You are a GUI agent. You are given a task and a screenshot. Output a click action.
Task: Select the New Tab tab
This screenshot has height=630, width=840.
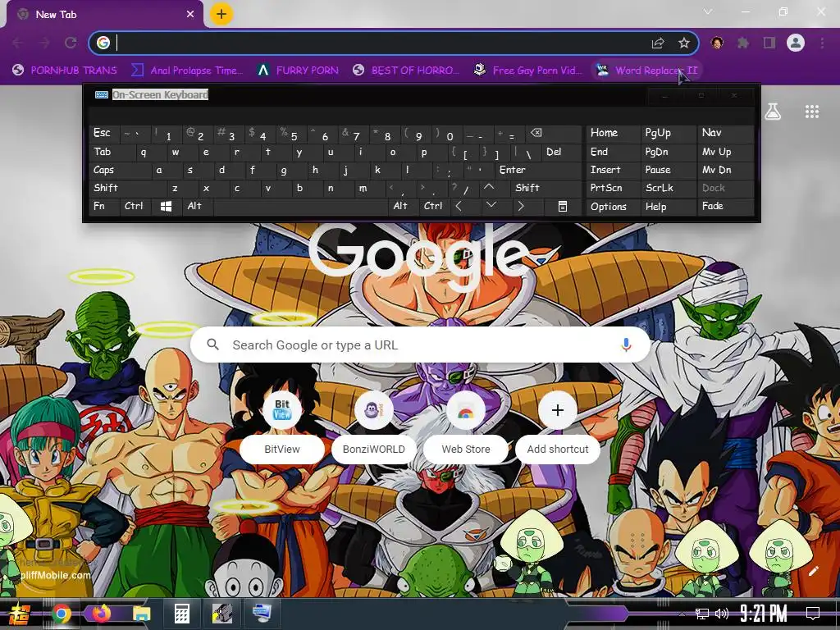coord(104,14)
